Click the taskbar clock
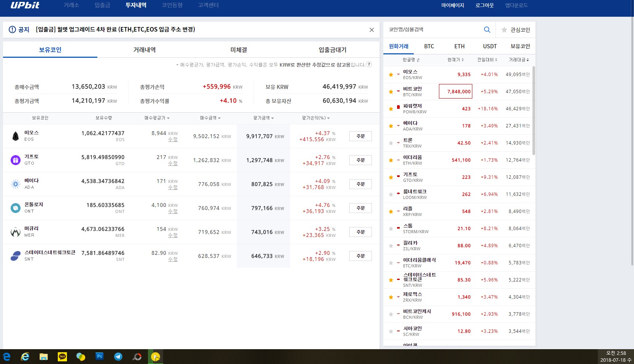The image size is (634, 364). click(616, 356)
